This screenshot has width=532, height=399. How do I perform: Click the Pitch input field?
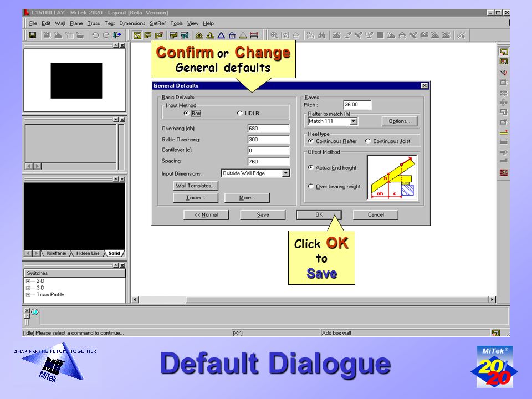357,105
